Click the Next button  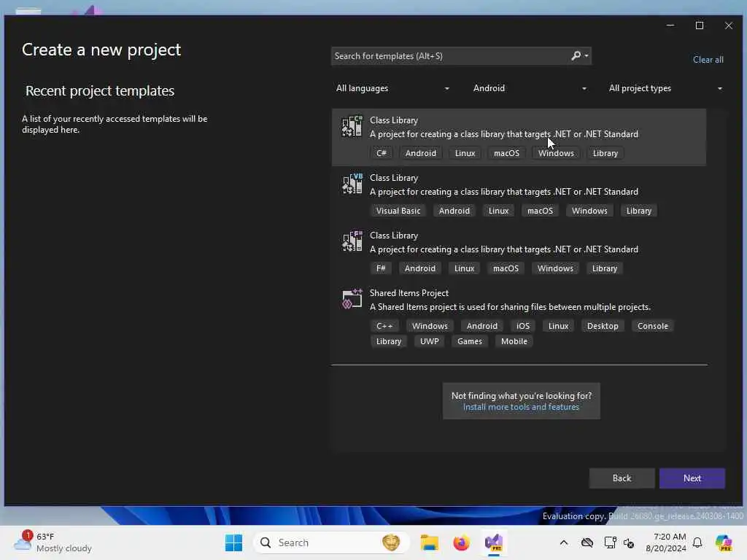point(692,478)
